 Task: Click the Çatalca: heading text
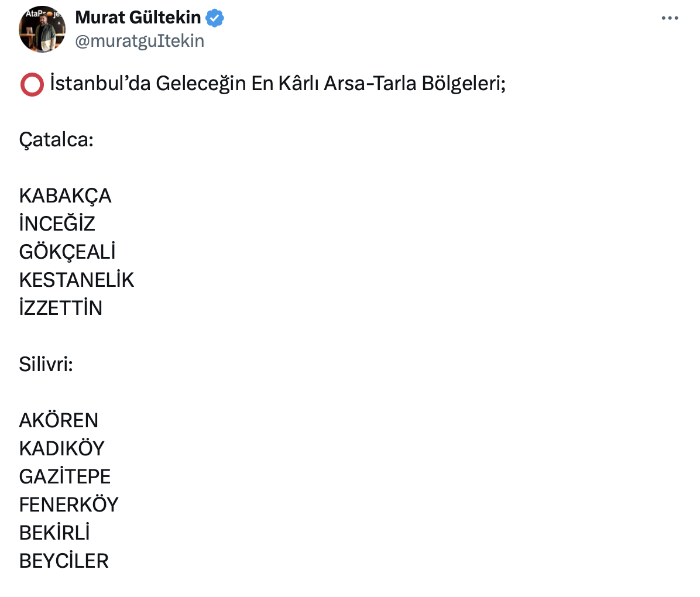tap(56, 140)
